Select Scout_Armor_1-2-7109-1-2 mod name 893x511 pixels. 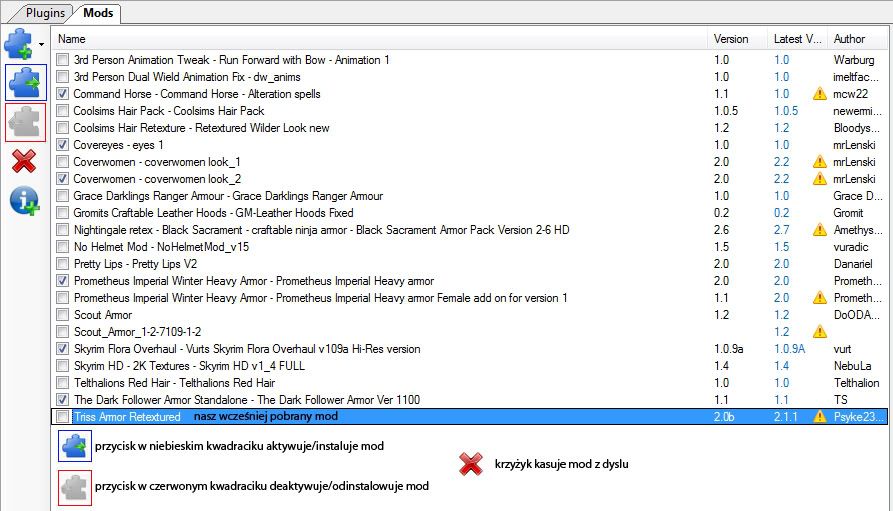[x=137, y=332]
